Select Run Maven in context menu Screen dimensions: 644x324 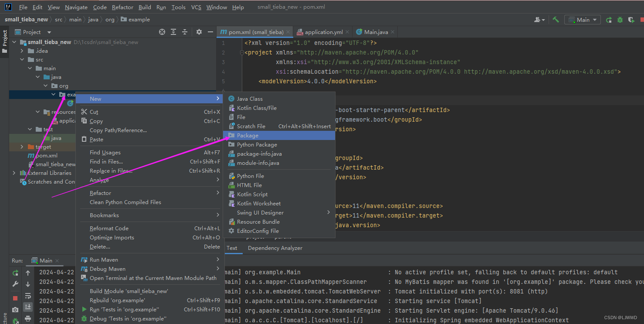pos(149,260)
